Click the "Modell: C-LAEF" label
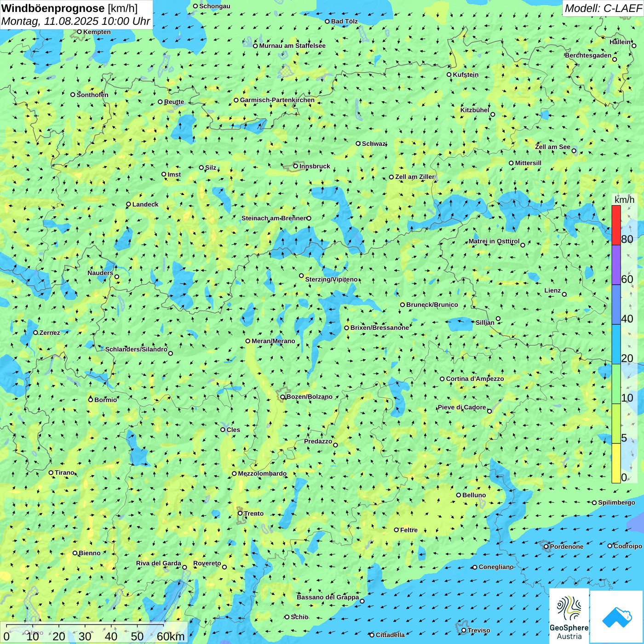This screenshot has width=644, height=644. (x=603, y=8)
